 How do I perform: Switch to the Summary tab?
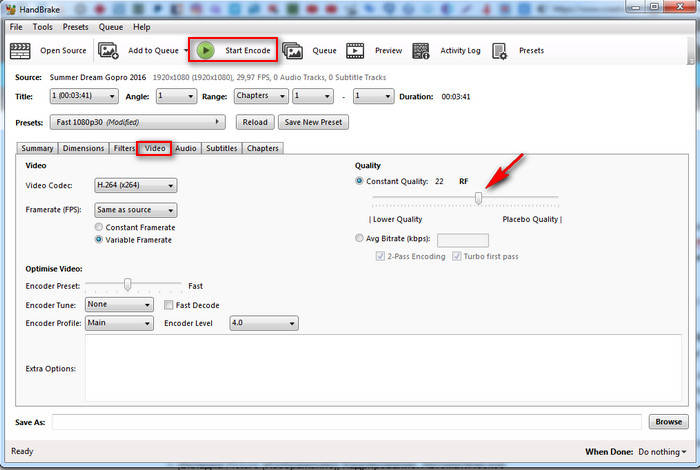pyautogui.click(x=37, y=148)
